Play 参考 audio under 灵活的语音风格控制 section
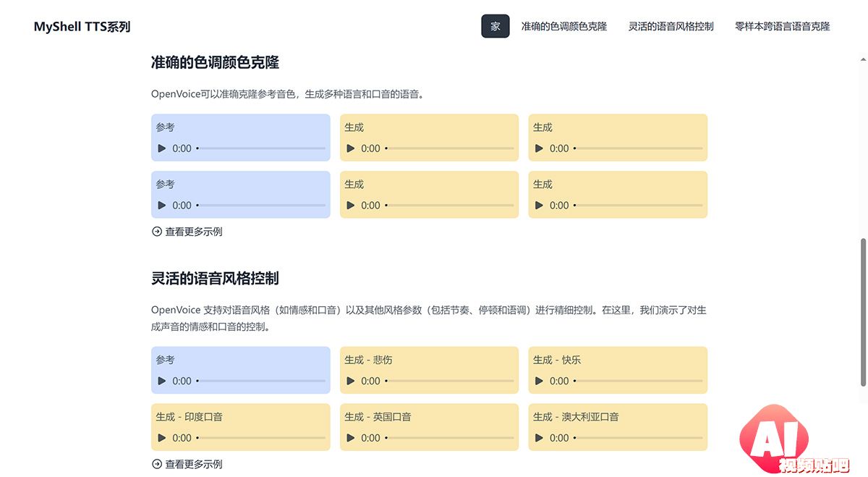The image size is (868, 477). click(162, 381)
